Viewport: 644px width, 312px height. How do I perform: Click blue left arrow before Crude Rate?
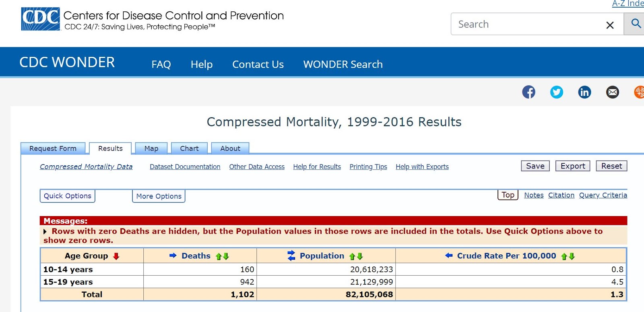(x=449, y=256)
